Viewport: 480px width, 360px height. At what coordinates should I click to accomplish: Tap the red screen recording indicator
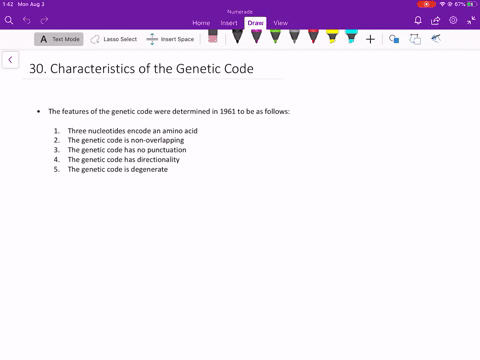426,4
